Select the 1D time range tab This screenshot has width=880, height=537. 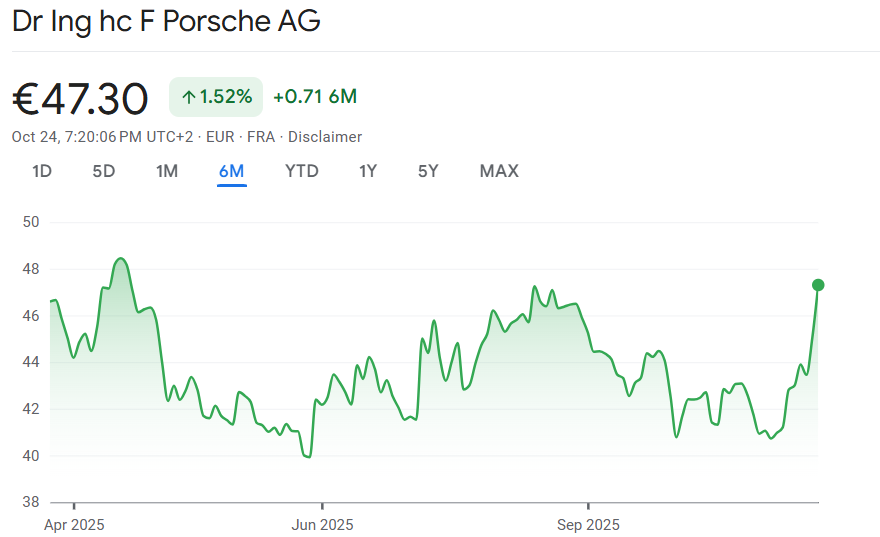click(42, 171)
